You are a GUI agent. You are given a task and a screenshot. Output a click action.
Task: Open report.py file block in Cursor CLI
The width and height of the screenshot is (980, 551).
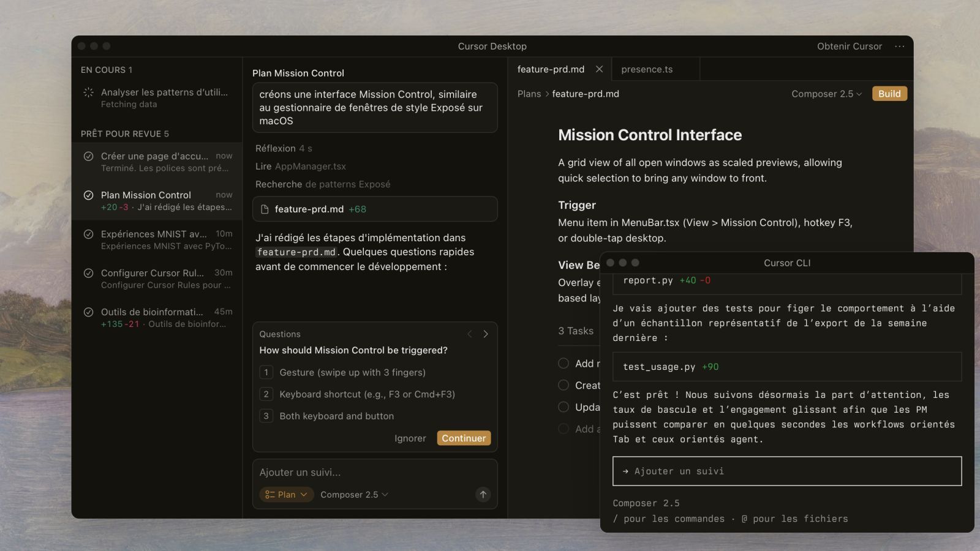[x=787, y=283]
